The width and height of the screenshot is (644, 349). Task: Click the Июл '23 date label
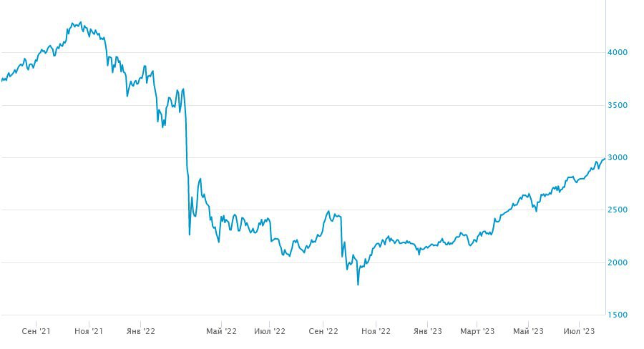click(579, 331)
